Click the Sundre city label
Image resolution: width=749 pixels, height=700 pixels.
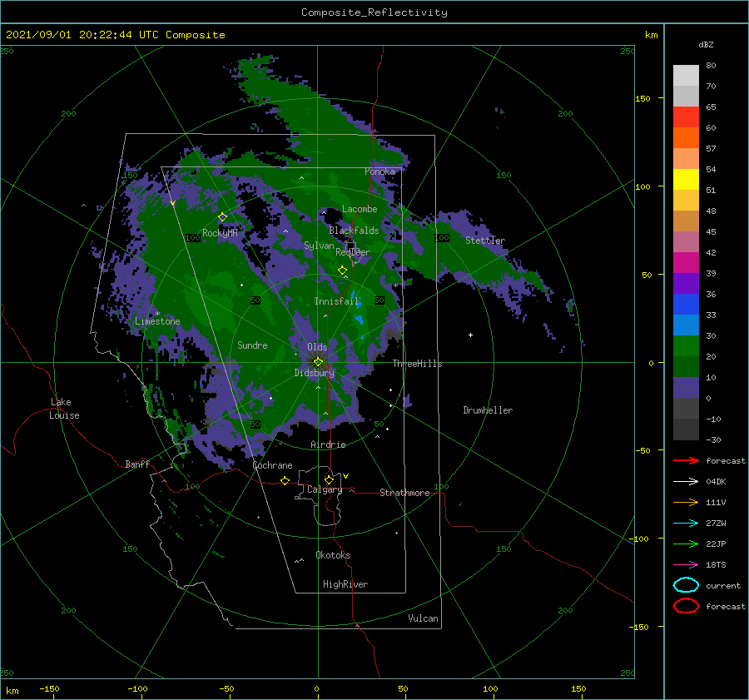[252, 345]
